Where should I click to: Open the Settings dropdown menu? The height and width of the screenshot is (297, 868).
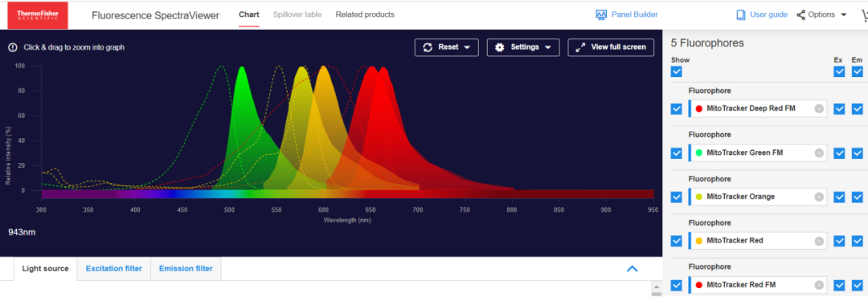click(523, 47)
